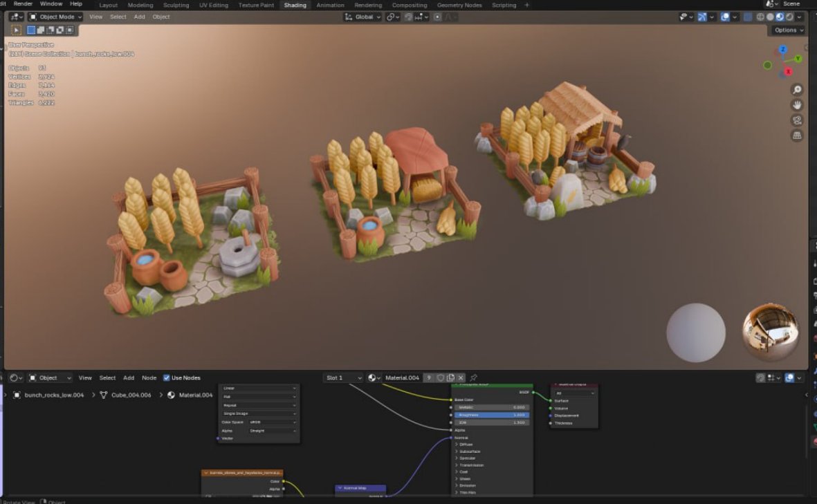Open proportional editing falloff menu
This screenshot has width=817, height=504.
coord(450,17)
